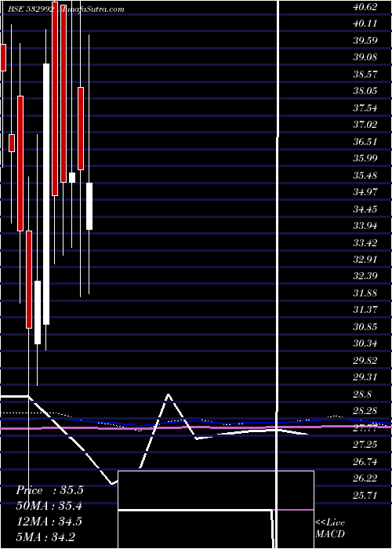Select the small white candle near 35.48
The width and height of the screenshot is (392, 549).
72,177
